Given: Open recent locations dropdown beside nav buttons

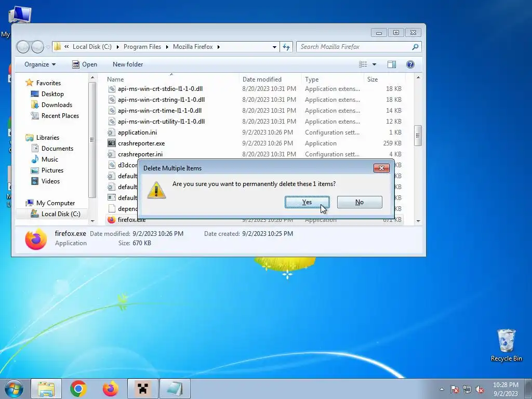Looking at the screenshot, I should click(x=48, y=47).
